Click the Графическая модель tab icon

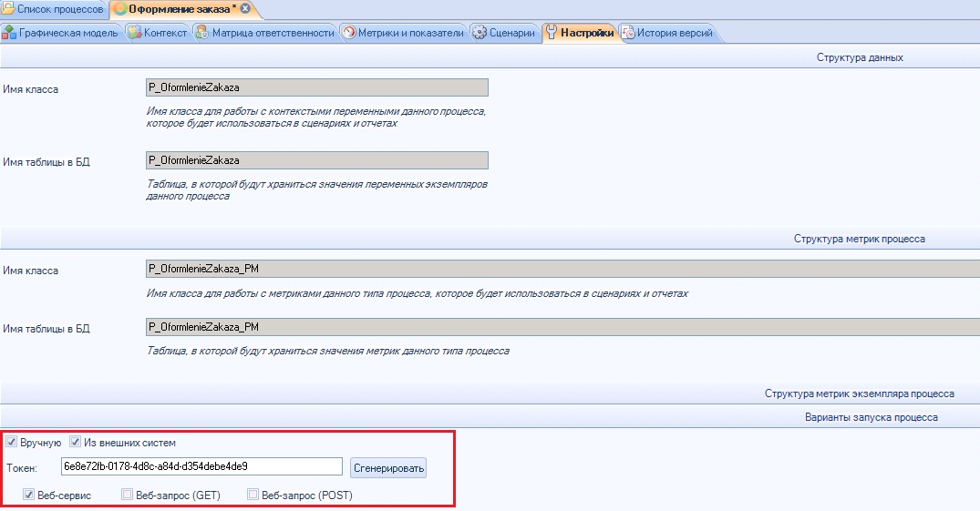tap(10, 34)
